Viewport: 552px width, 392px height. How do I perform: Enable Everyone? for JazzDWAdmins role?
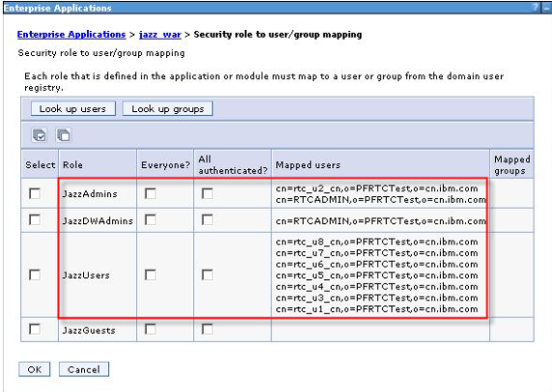(x=151, y=220)
